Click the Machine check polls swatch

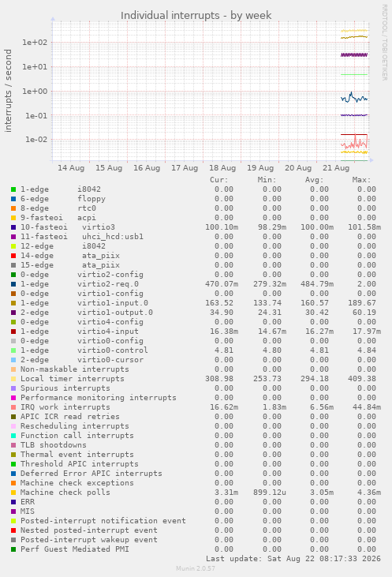pos(13,493)
